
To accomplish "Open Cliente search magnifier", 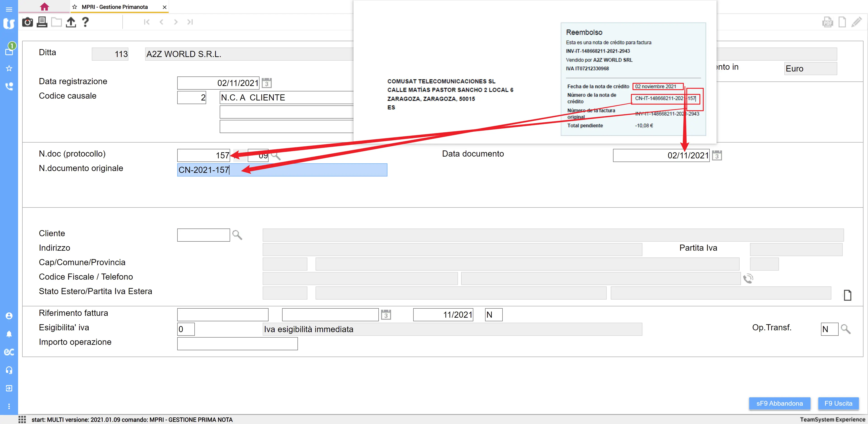I will click(x=237, y=235).
